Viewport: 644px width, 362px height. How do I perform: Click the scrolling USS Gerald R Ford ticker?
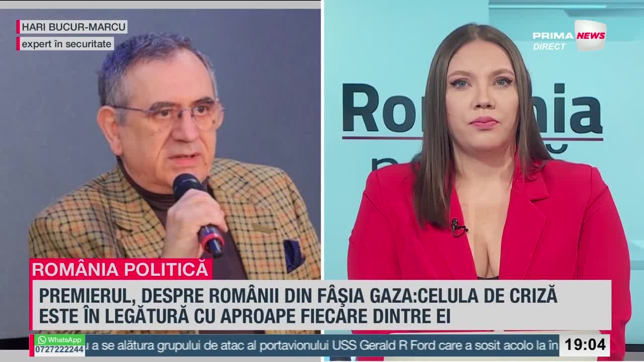point(322,345)
